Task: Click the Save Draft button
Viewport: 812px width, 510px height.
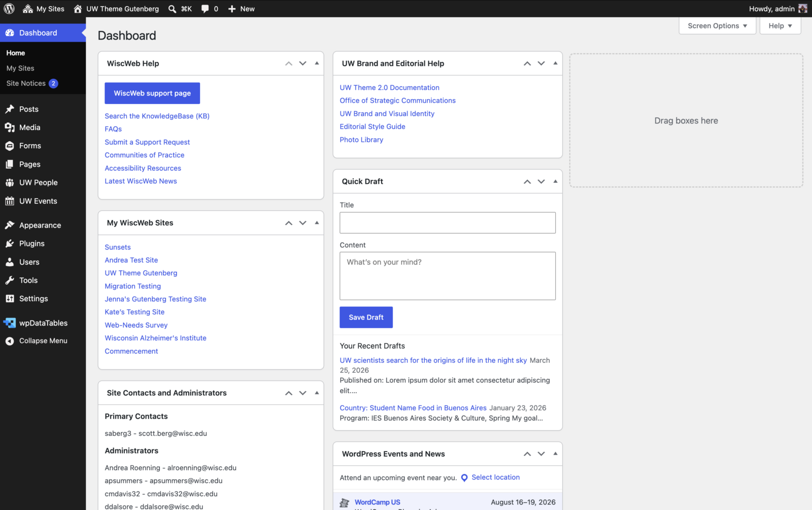Action: [366, 317]
